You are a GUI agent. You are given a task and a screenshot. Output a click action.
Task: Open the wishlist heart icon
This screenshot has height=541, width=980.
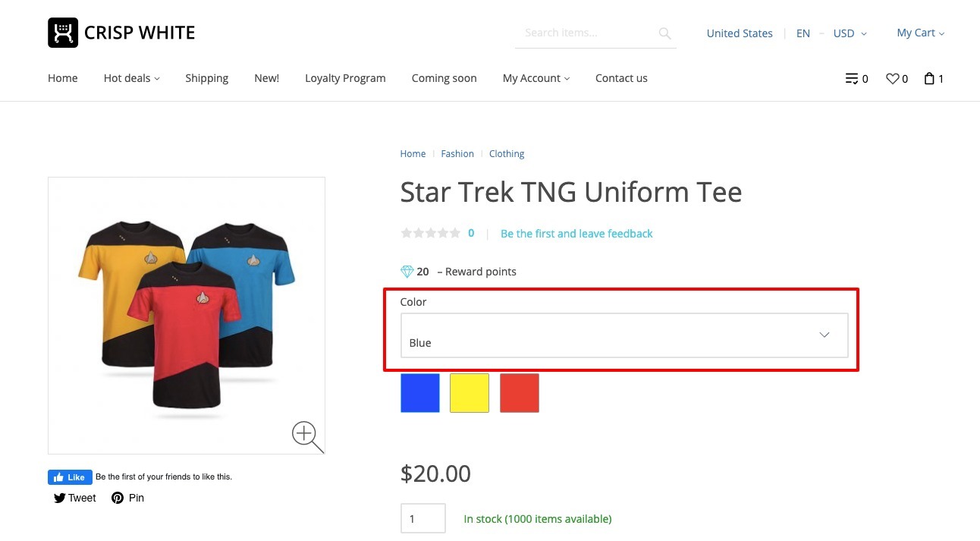click(x=893, y=78)
